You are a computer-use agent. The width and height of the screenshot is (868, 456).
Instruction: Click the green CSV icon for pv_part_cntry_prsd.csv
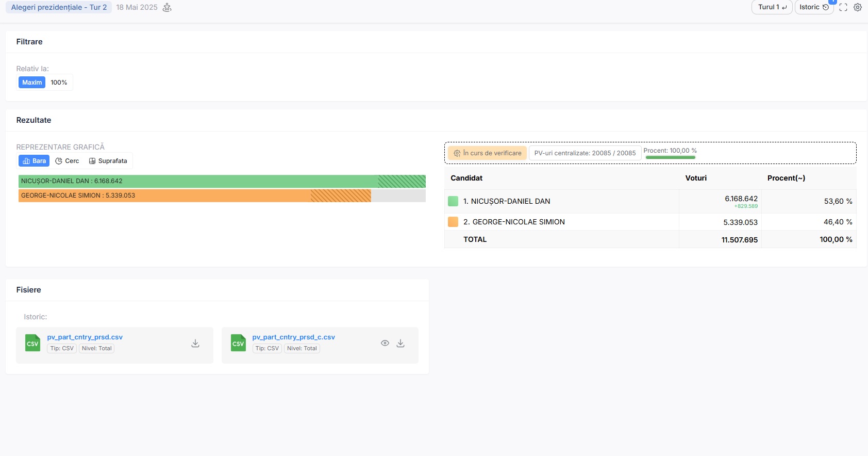click(32, 344)
